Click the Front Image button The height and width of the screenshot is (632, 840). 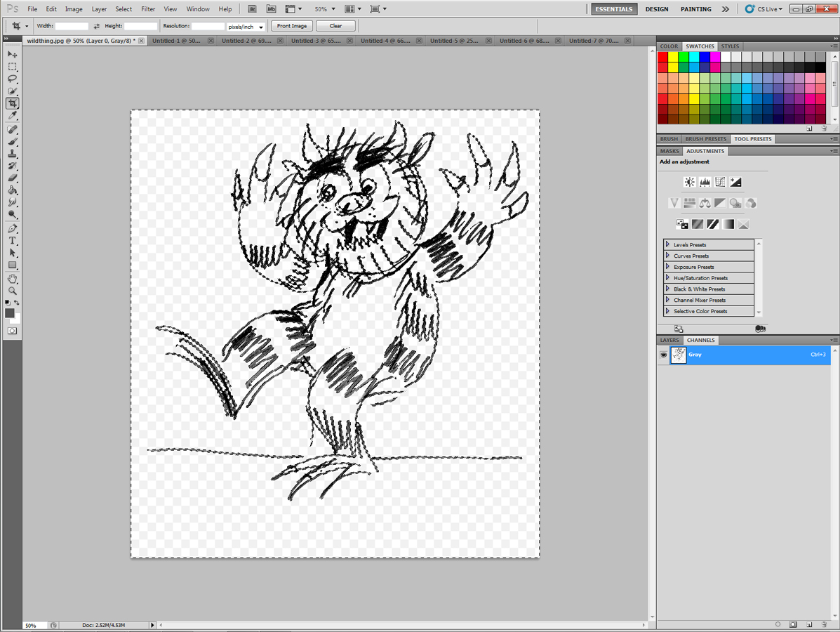292,26
